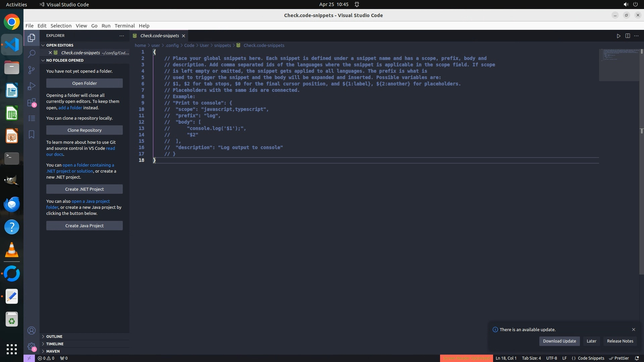Click the 'add a folder' link
The width and height of the screenshot is (644, 362).
coord(70,108)
